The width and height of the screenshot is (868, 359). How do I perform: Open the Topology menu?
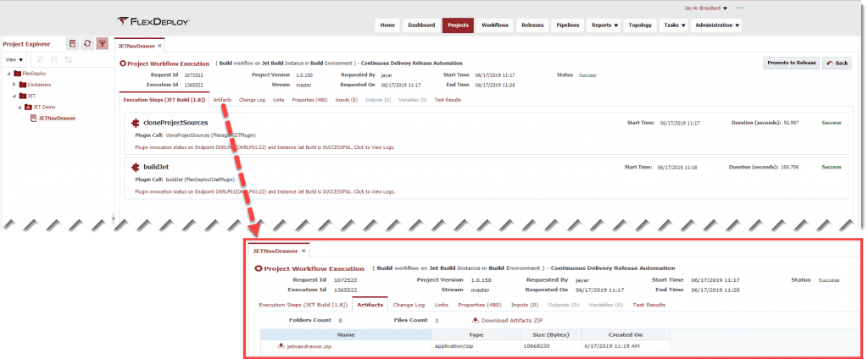coord(641,25)
